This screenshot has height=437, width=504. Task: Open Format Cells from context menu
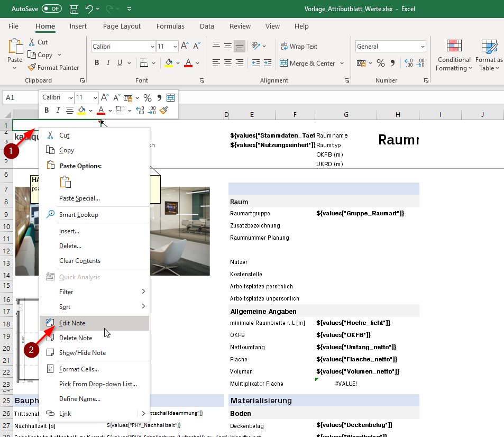pyautogui.click(x=94, y=369)
